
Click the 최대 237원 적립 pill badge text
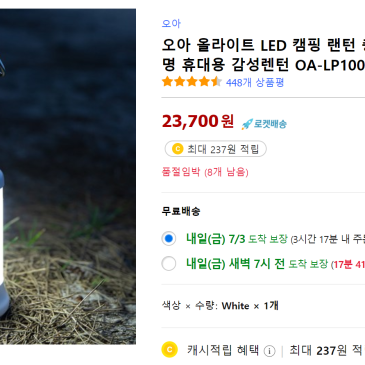pyautogui.click(x=223, y=149)
